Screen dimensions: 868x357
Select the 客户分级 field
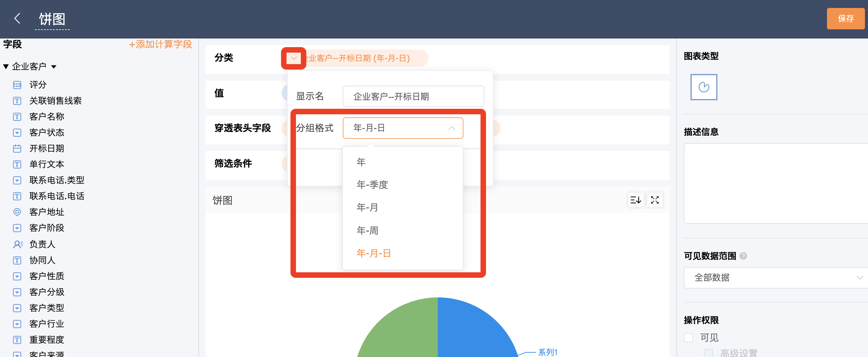click(47, 292)
